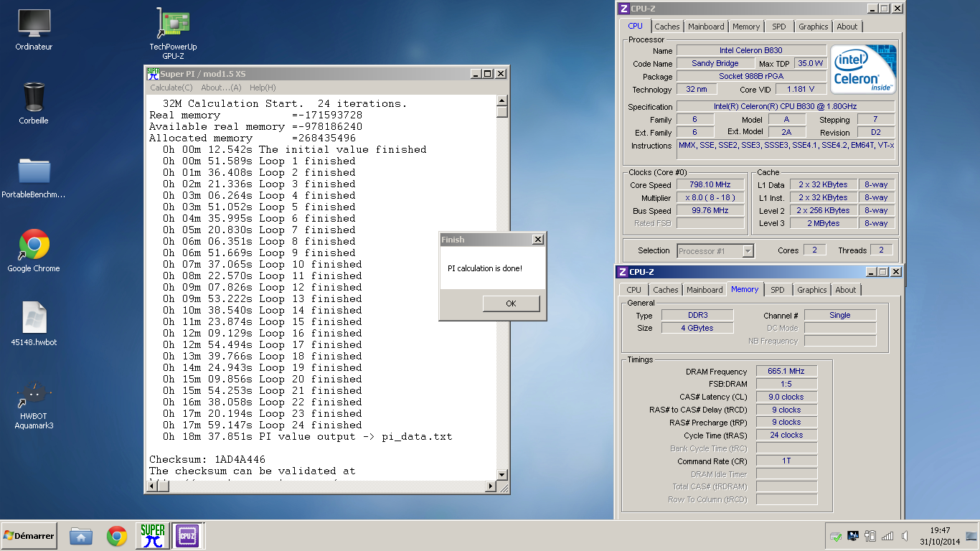Open the volume speaker tray icon
This screenshot has width=980, height=551.
[905, 536]
